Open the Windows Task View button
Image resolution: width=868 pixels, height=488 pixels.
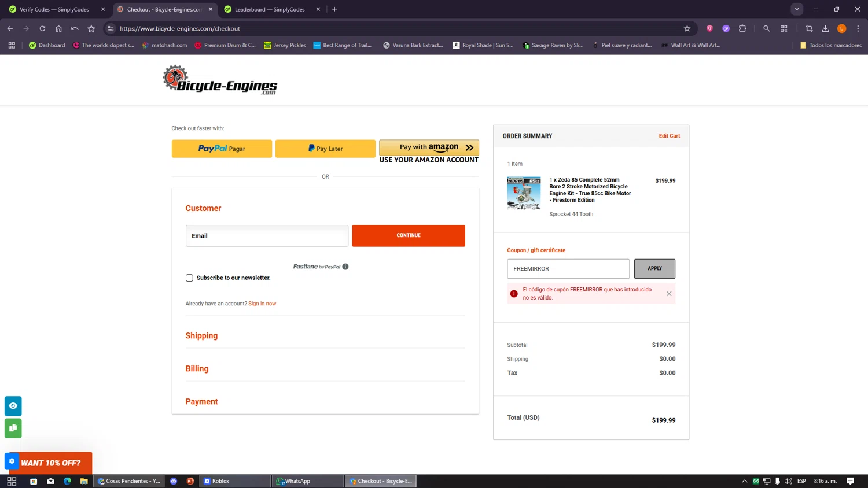pos(12,481)
